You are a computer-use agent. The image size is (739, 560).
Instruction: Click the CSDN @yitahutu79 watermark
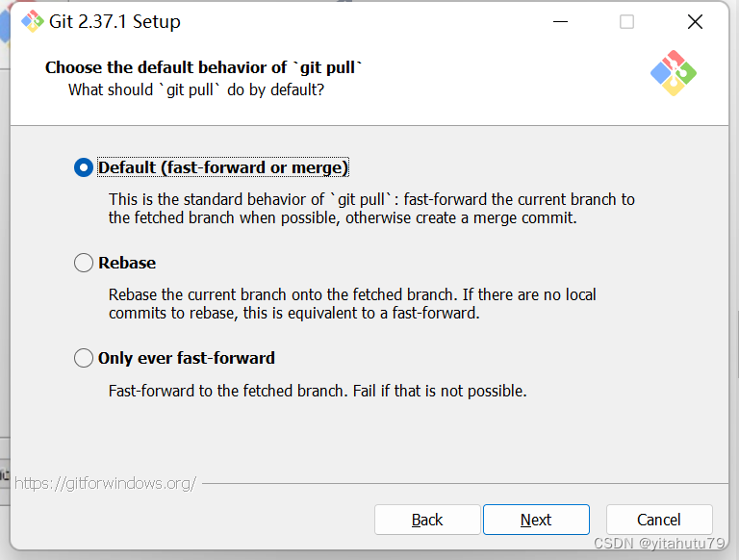659,544
